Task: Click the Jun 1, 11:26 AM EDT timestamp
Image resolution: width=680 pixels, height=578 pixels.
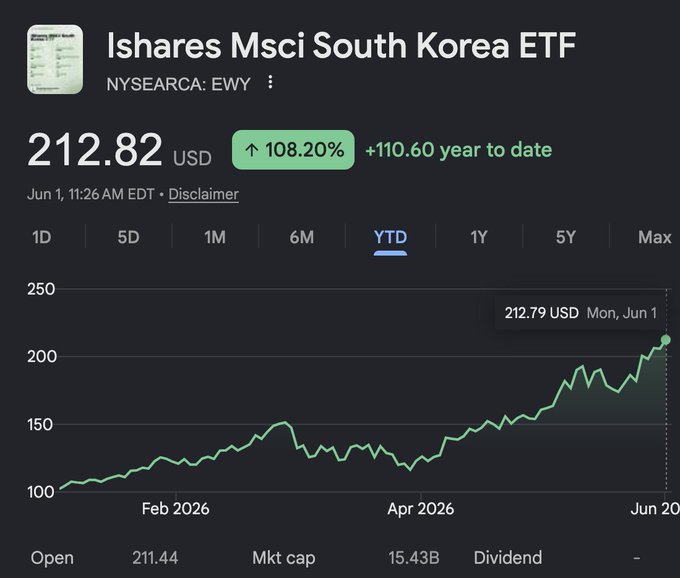Action: click(x=91, y=194)
